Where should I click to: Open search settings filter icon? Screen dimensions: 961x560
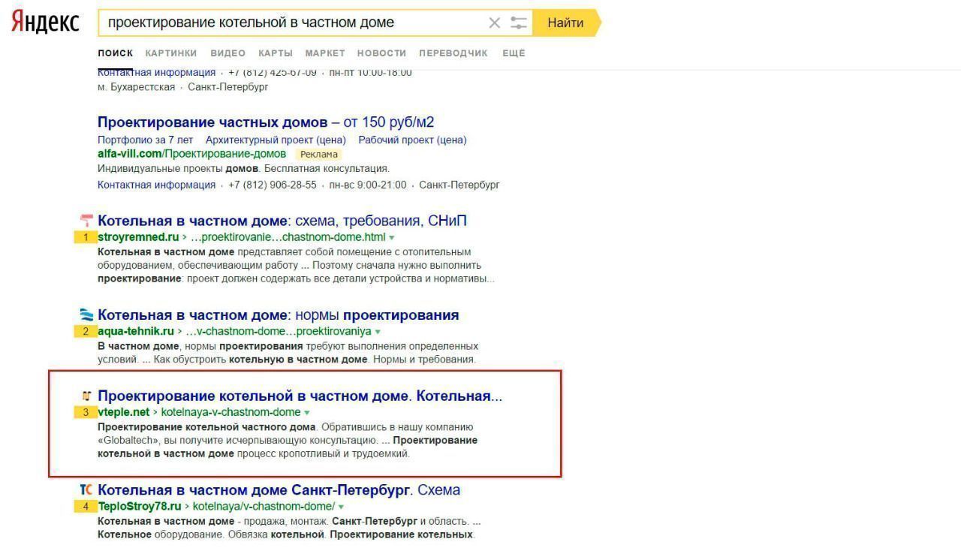[x=519, y=23]
